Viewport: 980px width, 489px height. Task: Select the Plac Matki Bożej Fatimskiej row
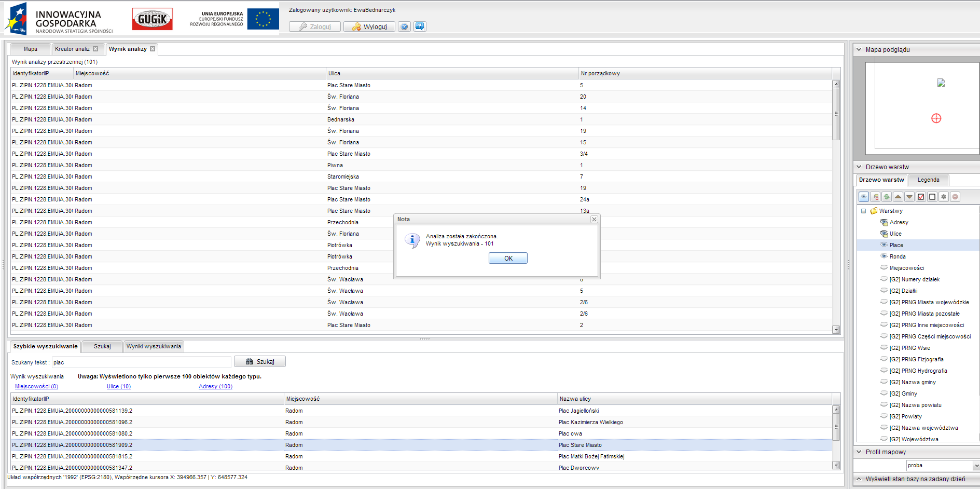(421, 456)
